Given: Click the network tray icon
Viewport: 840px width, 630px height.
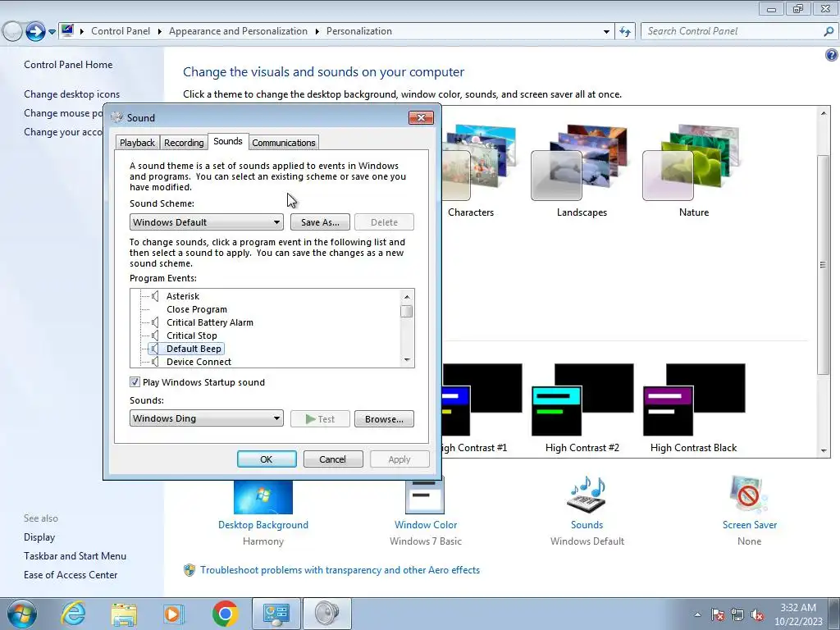Looking at the screenshot, I should pos(737,615).
